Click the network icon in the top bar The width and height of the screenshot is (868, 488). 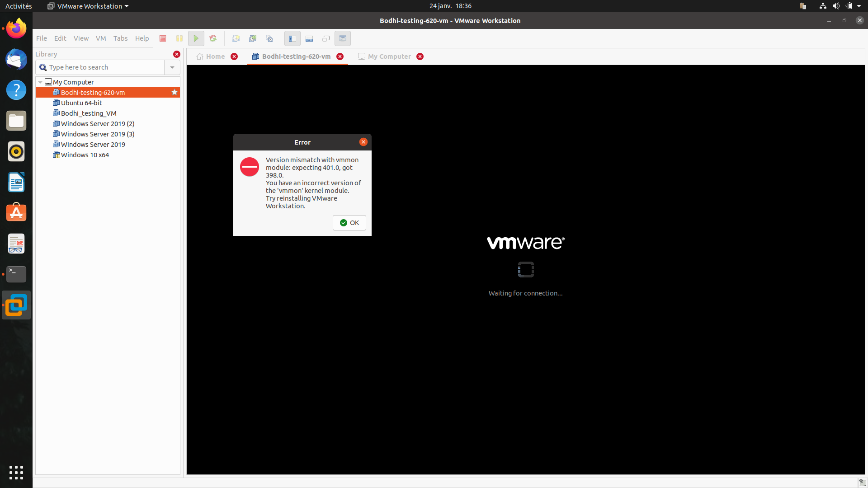823,6
